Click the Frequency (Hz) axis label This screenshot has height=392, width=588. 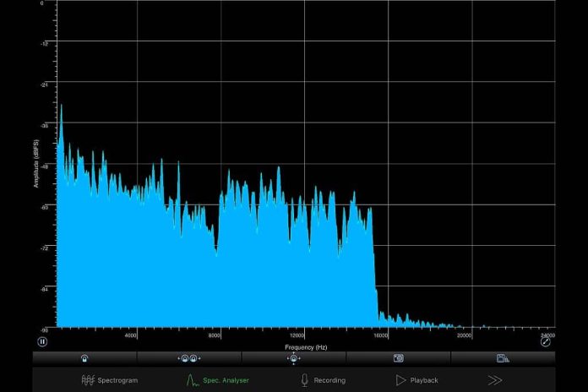tap(306, 347)
